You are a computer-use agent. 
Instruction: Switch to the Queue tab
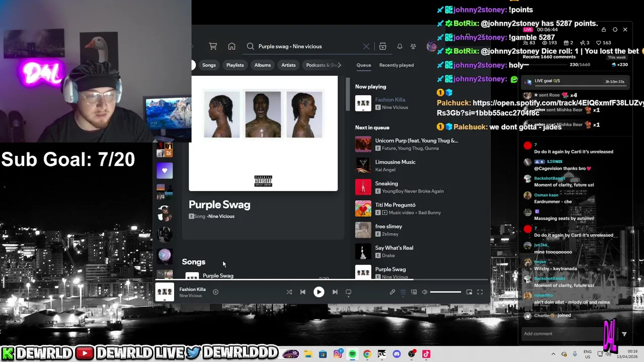tap(364, 65)
